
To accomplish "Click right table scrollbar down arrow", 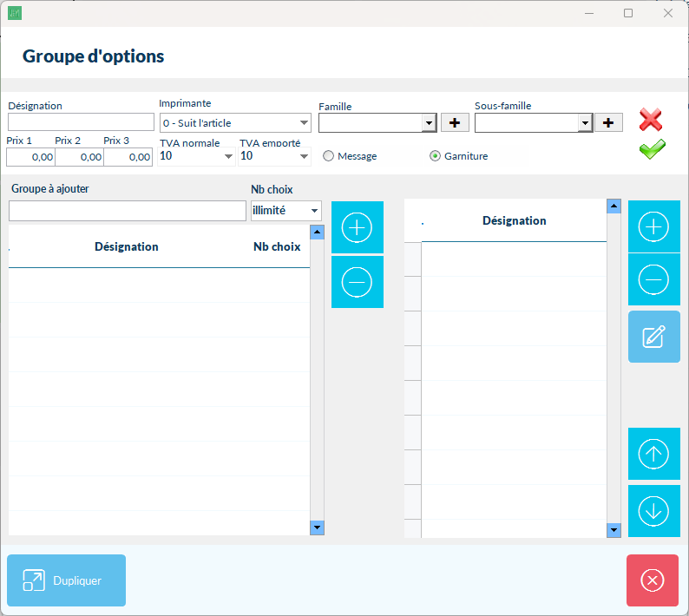I will (x=614, y=530).
